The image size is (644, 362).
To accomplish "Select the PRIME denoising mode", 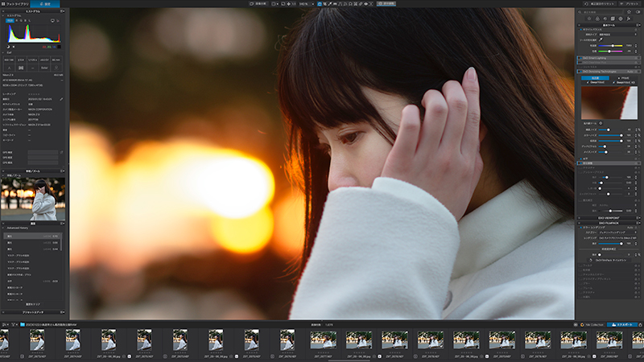I will [x=624, y=78].
